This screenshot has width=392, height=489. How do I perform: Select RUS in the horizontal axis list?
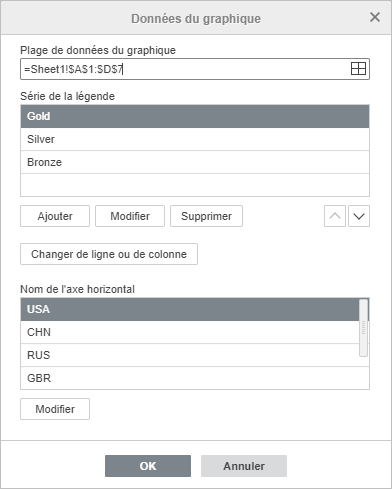[190, 355]
